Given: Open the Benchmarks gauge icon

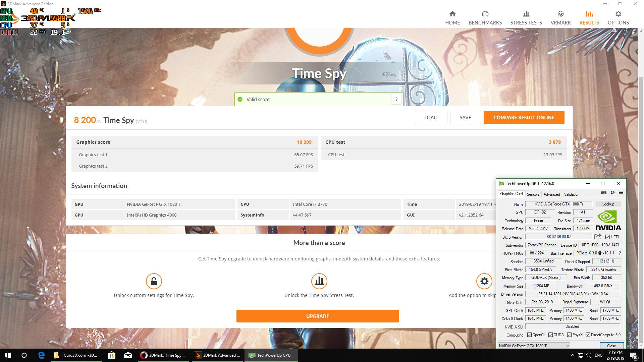Looking at the screenshot, I should coord(485,14).
